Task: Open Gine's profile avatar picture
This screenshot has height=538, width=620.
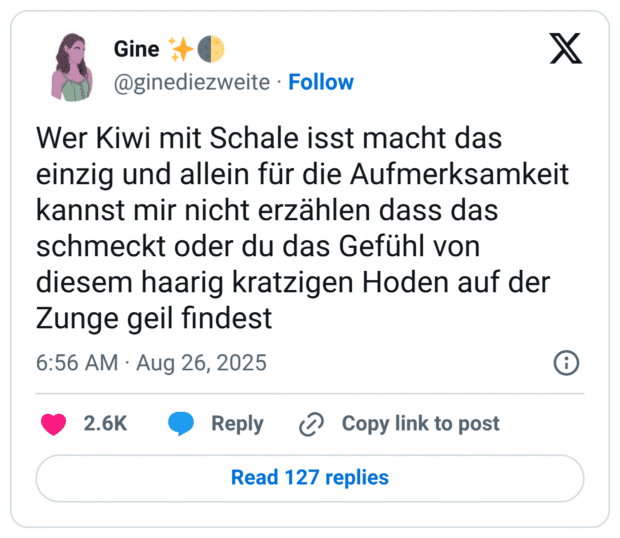Action: pos(71,66)
